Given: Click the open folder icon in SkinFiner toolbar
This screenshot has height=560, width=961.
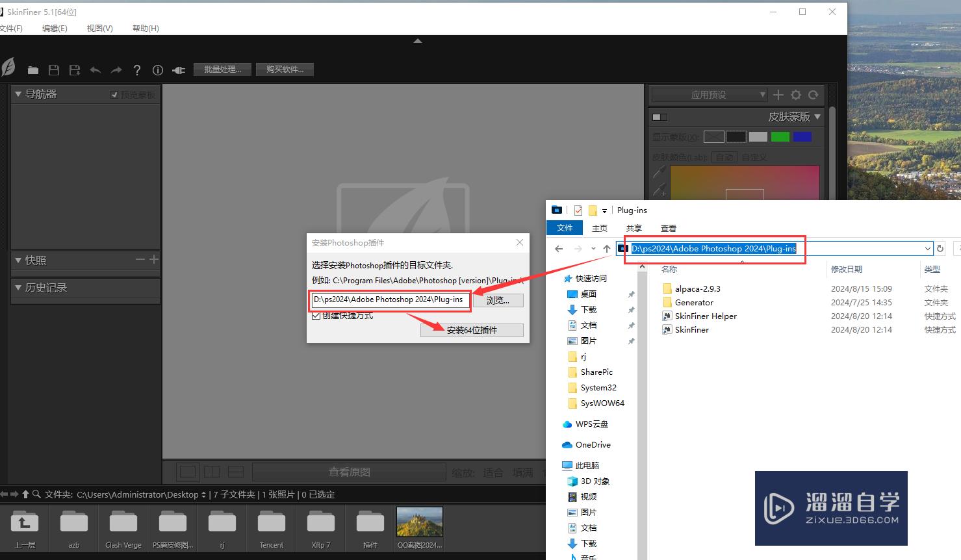Looking at the screenshot, I should pyautogui.click(x=33, y=70).
